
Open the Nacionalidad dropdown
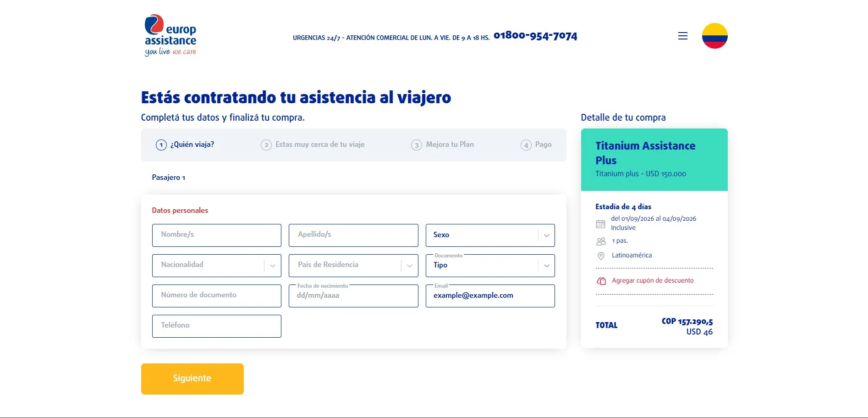216,266
